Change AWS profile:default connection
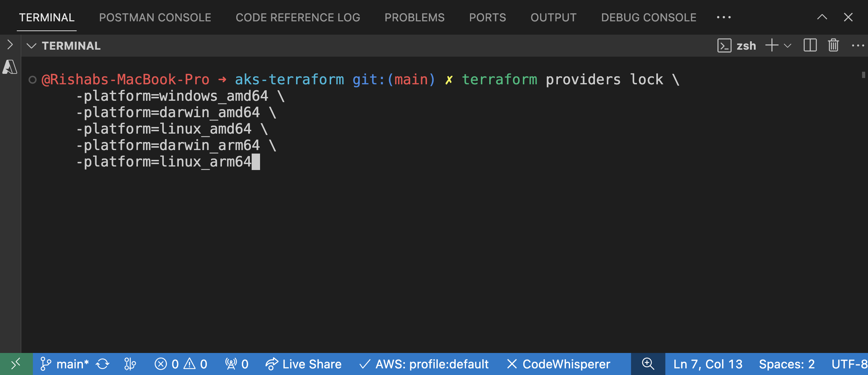 pos(424,364)
